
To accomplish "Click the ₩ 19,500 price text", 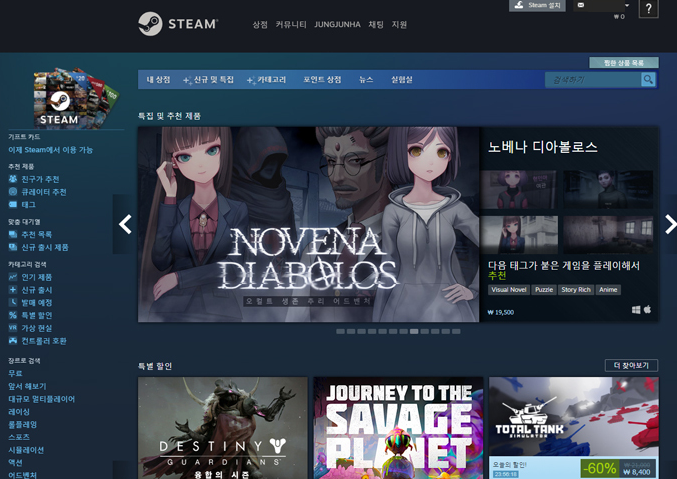I will 501,312.
